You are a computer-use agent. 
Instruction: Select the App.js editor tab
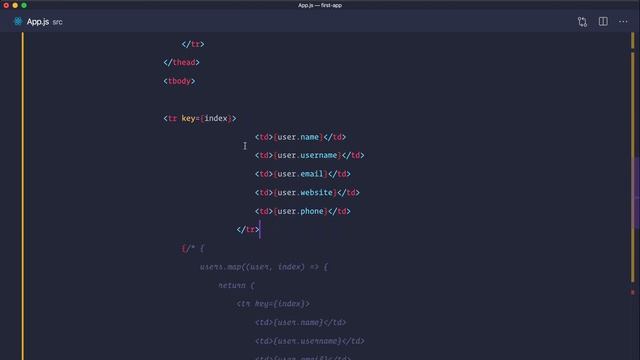tap(38, 22)
